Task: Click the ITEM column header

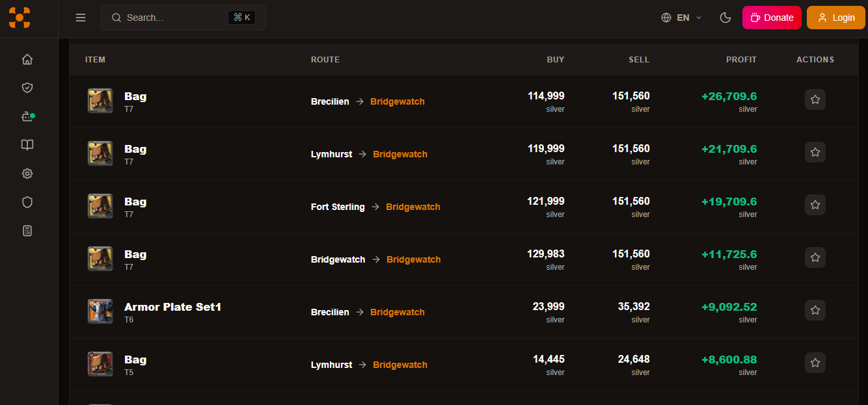Action: tap(95, 59)
